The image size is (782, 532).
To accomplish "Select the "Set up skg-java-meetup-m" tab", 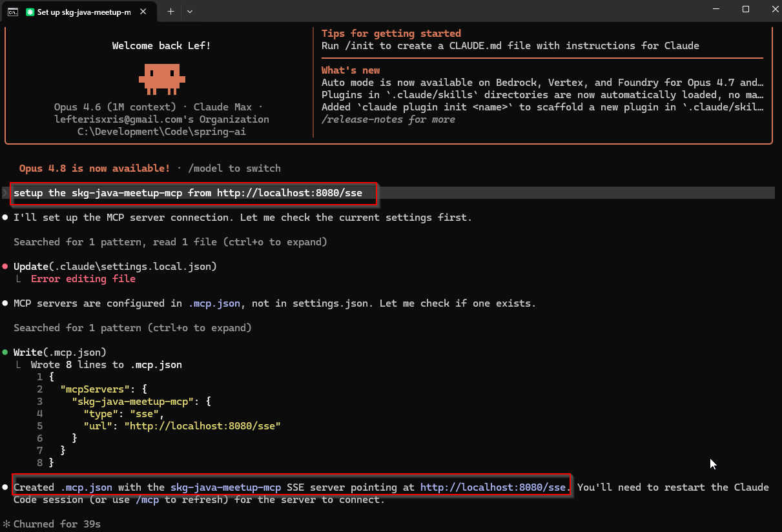I will pos(83,12).
